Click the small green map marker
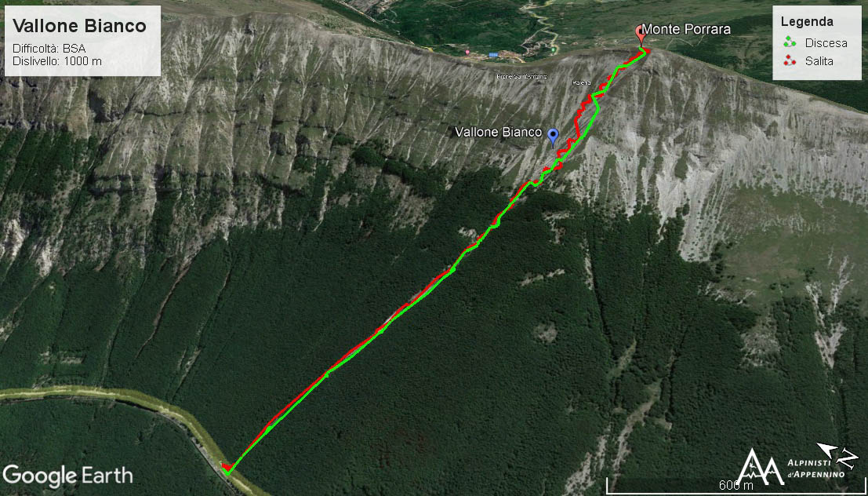The height and width of the screenshot is (496, 868). pos(554,50)
